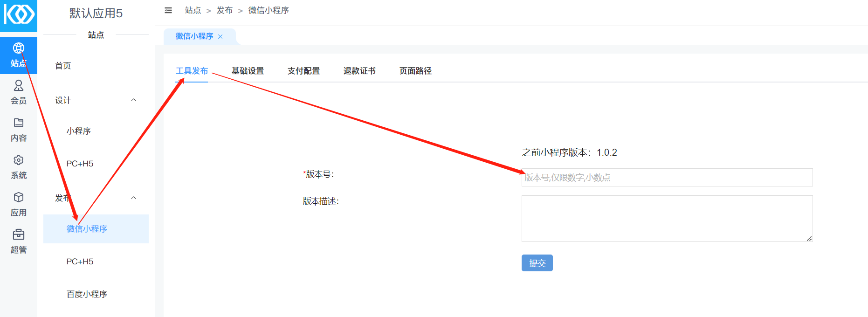Open the 应用 cube section

(19, 204)
